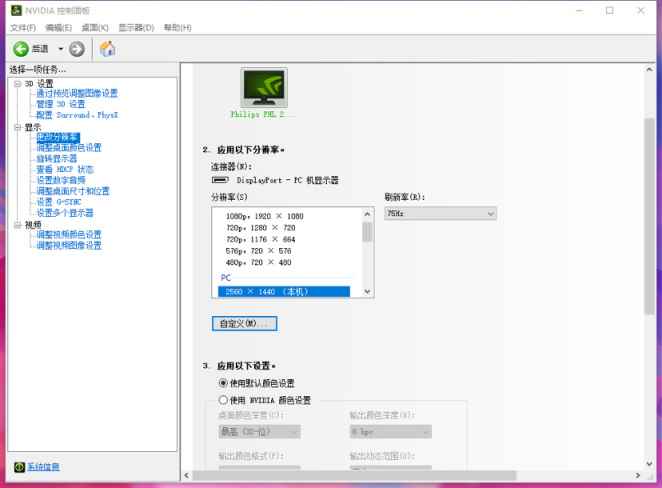Click the system information icon at bottom left

click(19, 467)
